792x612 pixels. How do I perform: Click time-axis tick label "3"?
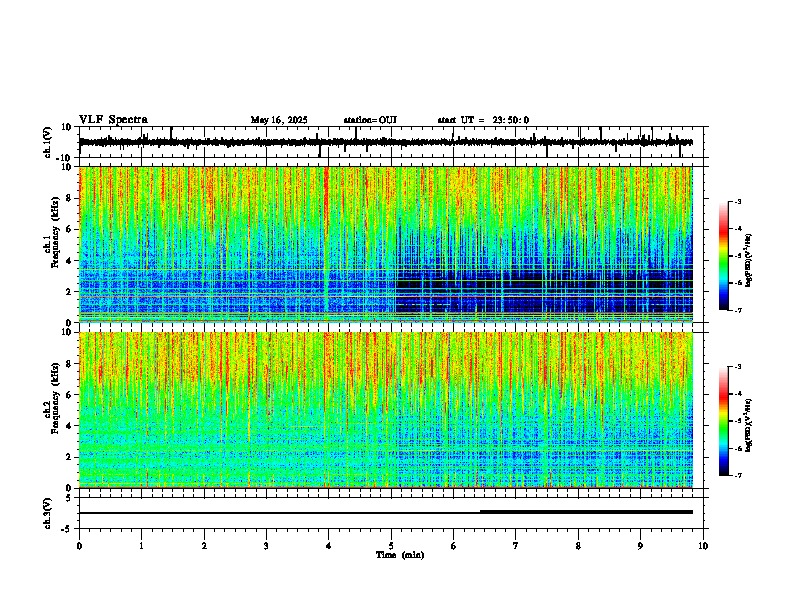click(266, 546)
